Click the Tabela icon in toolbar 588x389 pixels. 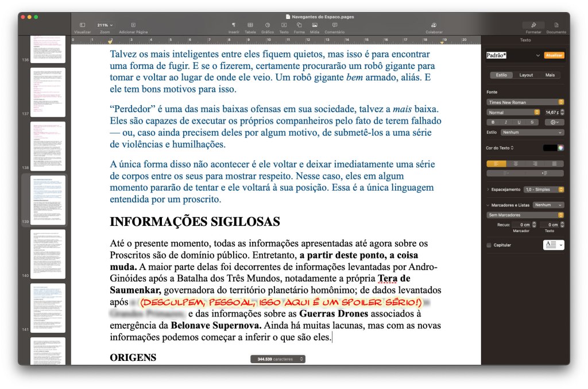click(x=250, y=25)
